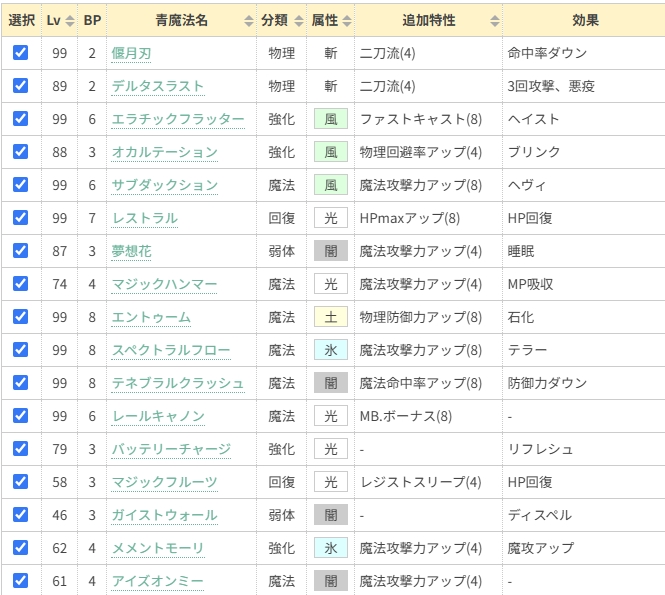This screenshot has width=665, height=595.
Task: Sort the table by Lv column
Action: pos(60,20)
